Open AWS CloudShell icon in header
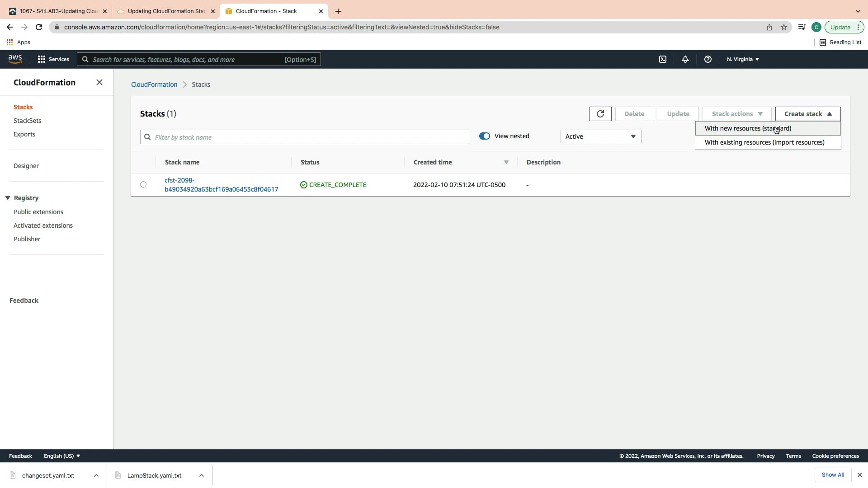Screen dimensions: 868x488 [662, 59]
